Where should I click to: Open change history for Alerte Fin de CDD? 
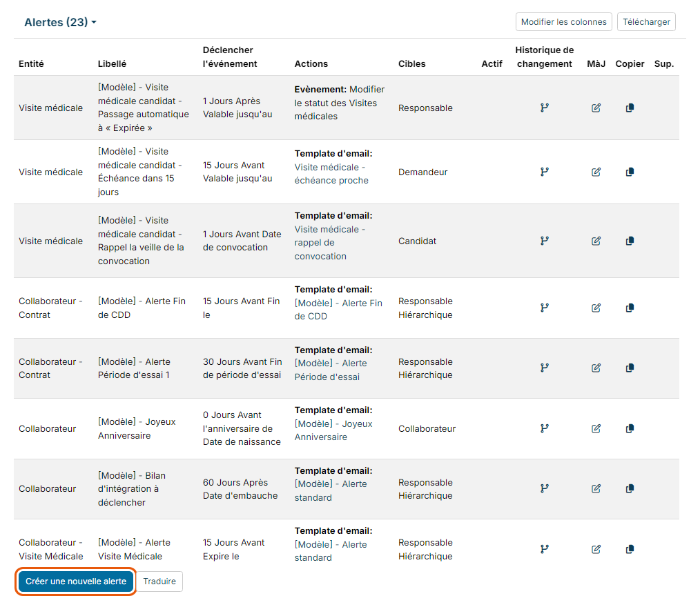pyautogui.click(x=544, y=308)
